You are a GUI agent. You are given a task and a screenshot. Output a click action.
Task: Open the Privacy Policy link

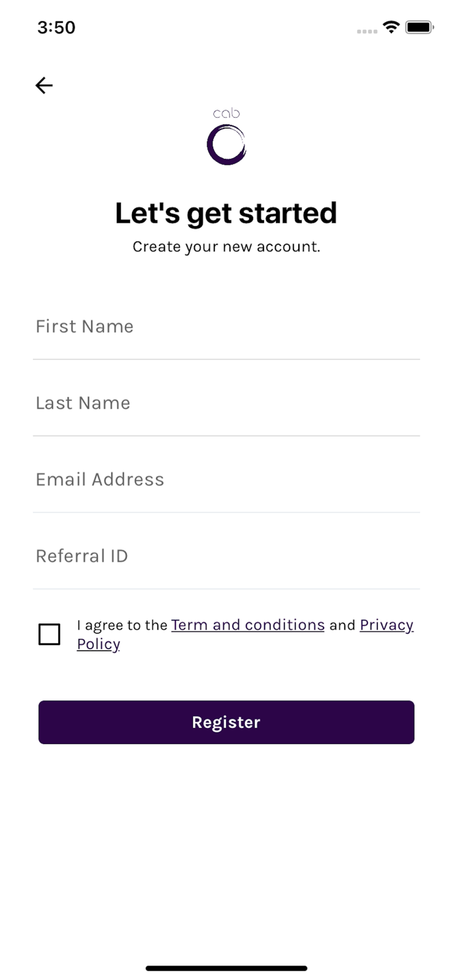click(386, 625)
